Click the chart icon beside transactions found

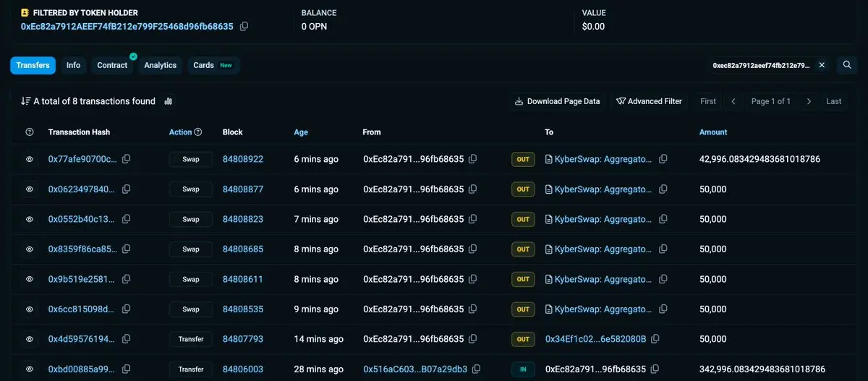(x=169, y=101)
